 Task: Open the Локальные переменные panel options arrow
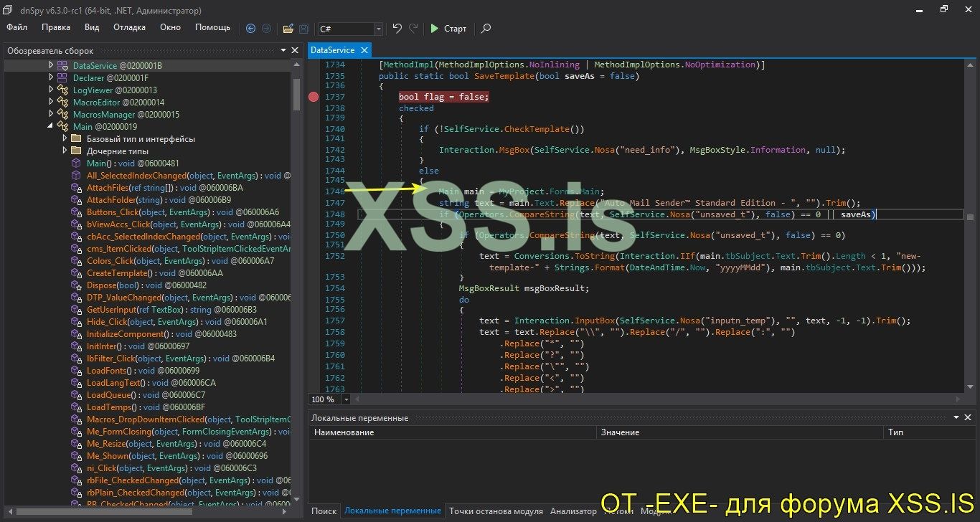pyautogui.click(x=957, y=417)
